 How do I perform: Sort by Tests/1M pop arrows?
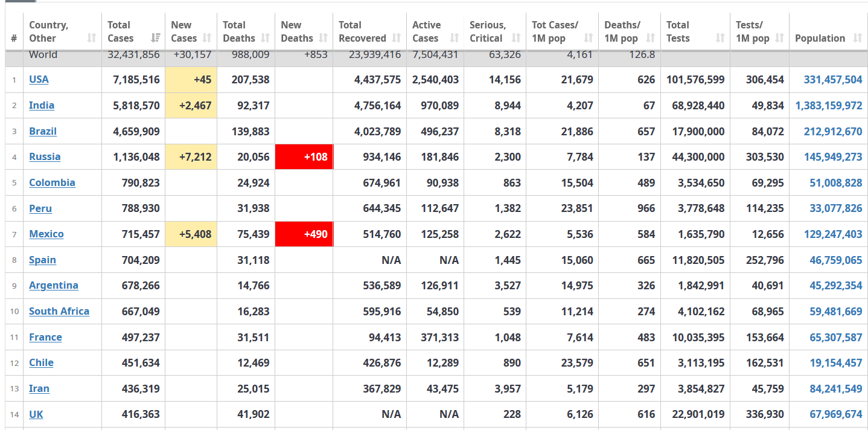click(779, 38)
